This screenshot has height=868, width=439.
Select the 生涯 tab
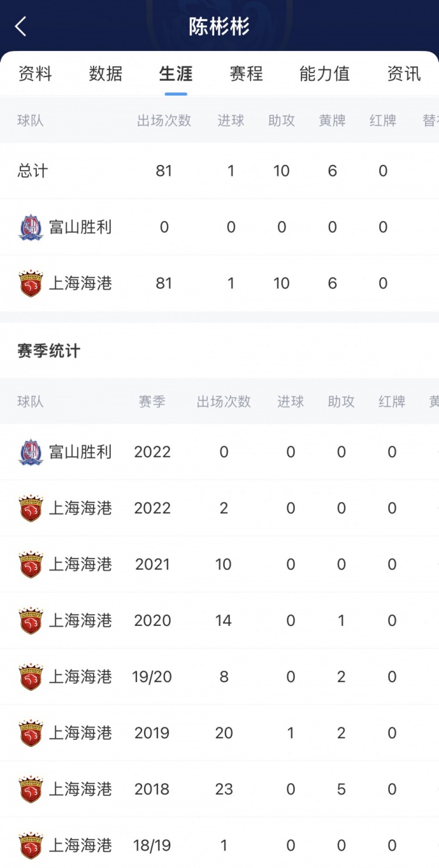coord(176,74)
